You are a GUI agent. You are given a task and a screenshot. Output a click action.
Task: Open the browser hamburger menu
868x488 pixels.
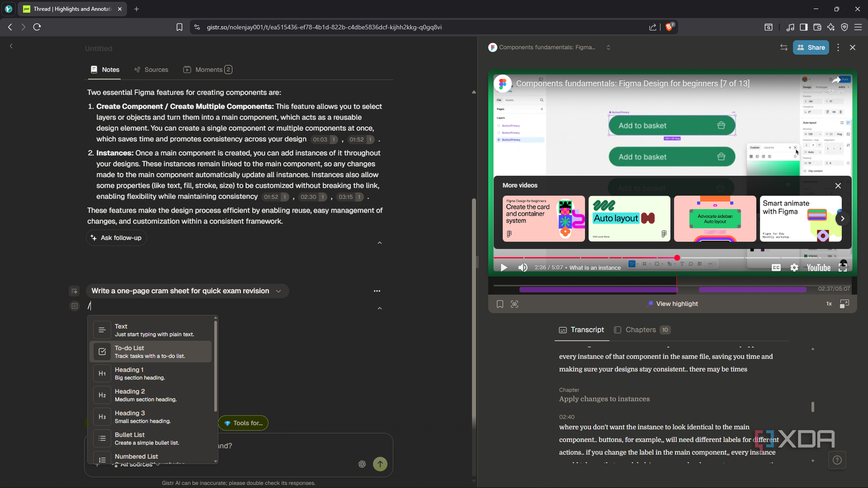tap(859, 27)
